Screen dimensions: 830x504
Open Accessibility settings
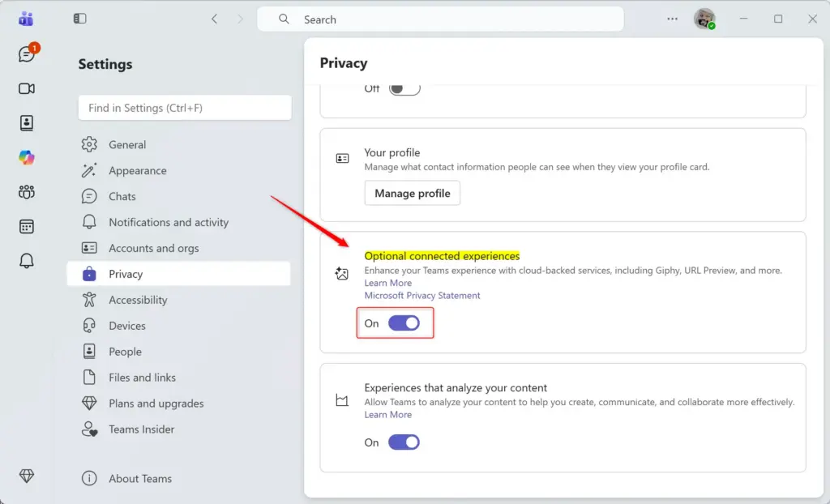[179, 300]
